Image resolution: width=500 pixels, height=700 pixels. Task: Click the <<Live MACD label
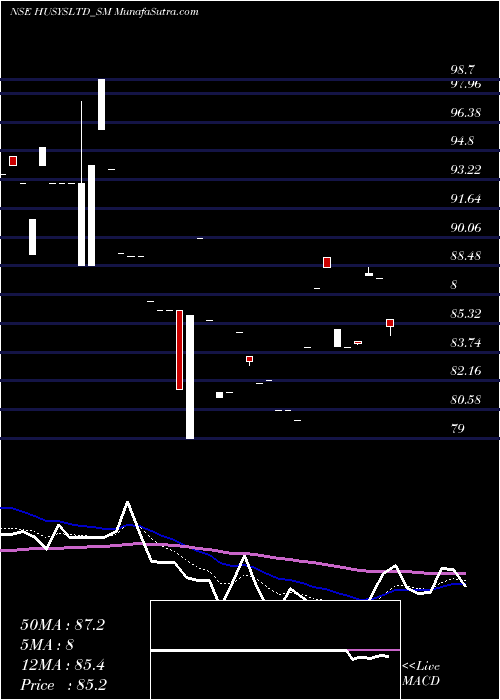(421, 674)
